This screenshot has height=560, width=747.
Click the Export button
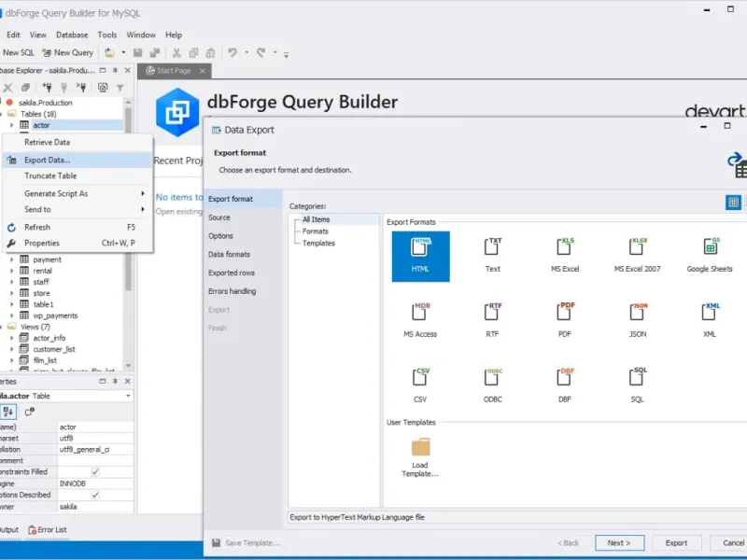[x=676, y=543]
